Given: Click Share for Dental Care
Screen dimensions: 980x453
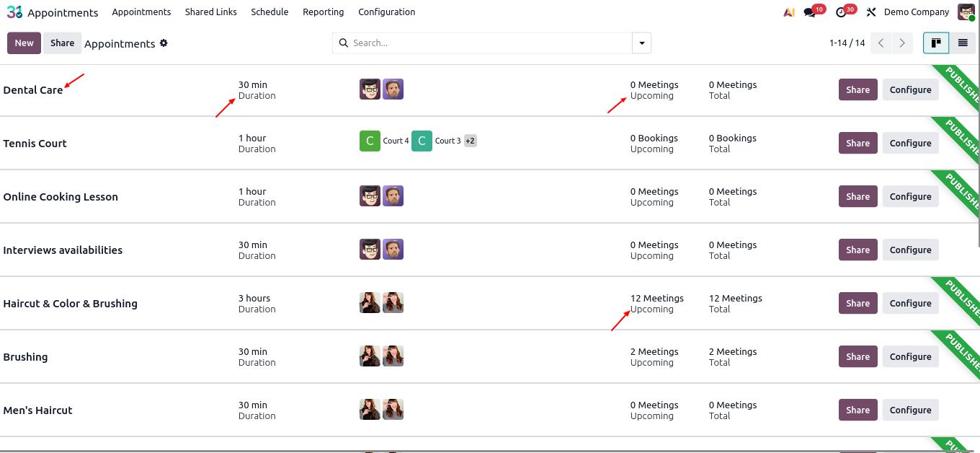Looking at the screenshot, I should click(857, 89).
